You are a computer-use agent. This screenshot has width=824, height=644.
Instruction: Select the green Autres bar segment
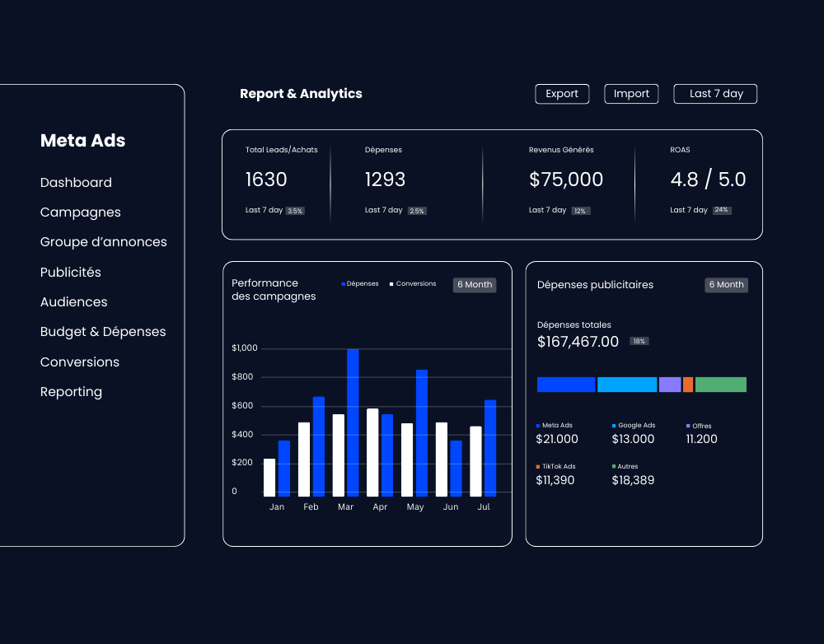pos(720,385)
